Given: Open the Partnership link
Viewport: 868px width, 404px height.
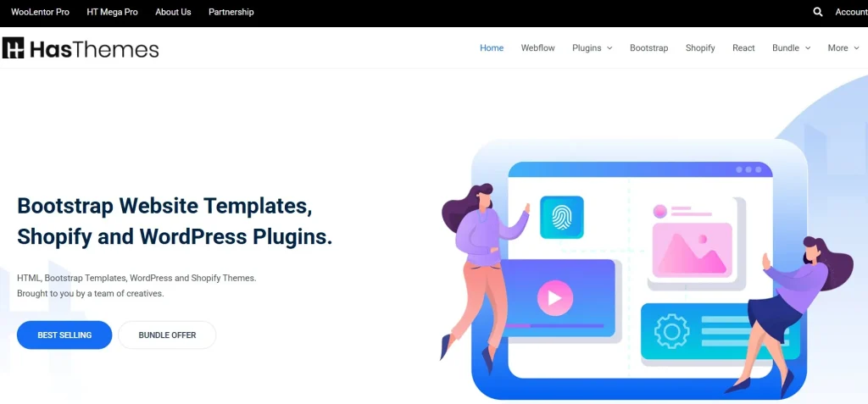Looking at the screenshot, I should pos(231,12).
